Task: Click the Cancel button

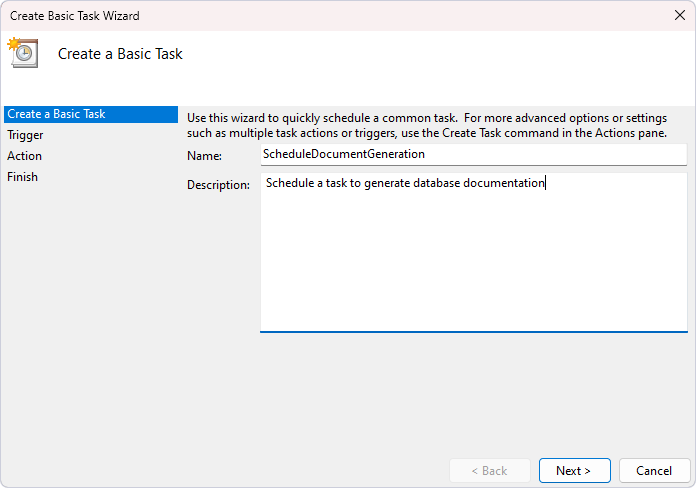Action: point(654,471)
